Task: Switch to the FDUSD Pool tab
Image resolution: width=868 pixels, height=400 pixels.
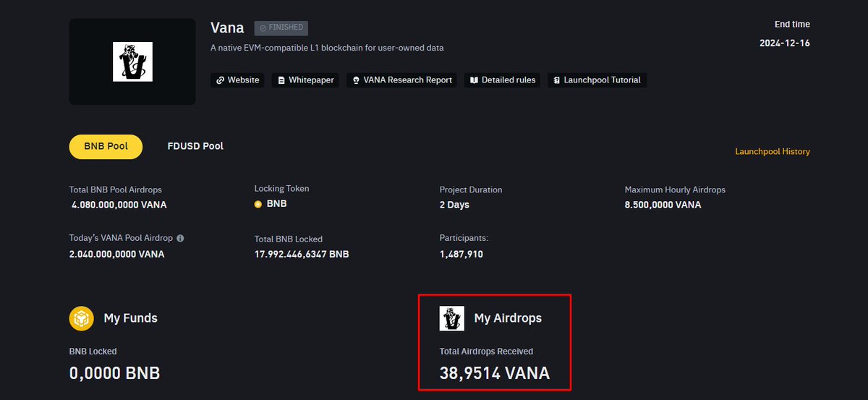Action: point(195,146)
